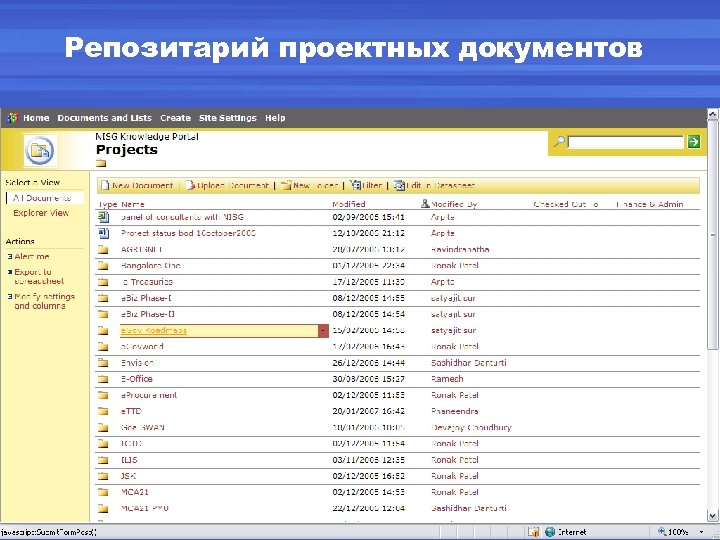Viewport: 720px width, 540px height.
Task: Click the Alert me action link
Action: [x=32, y=257]
